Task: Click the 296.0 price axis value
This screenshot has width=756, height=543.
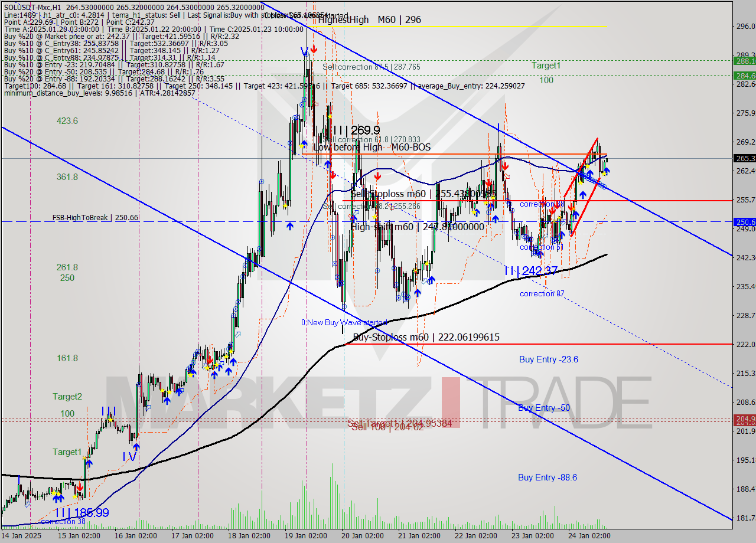Action: click(745, 26)
